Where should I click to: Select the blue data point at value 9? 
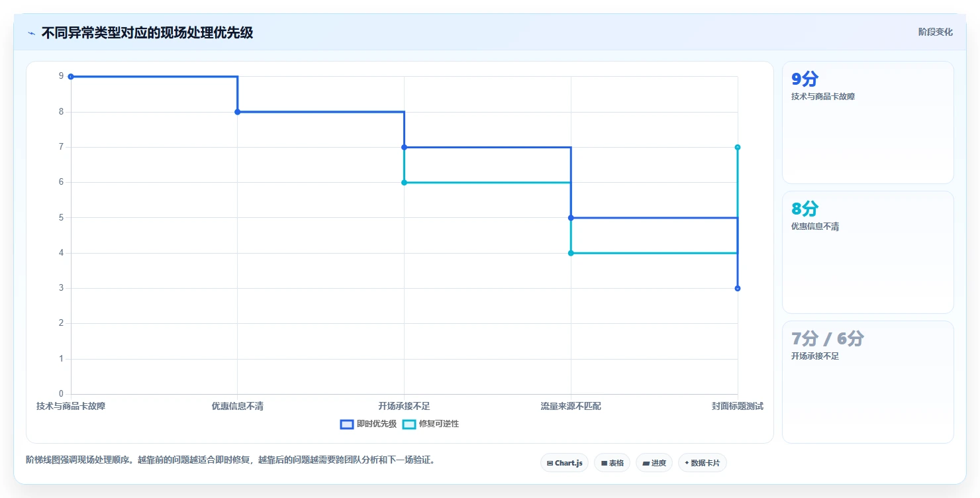(71, 77)
